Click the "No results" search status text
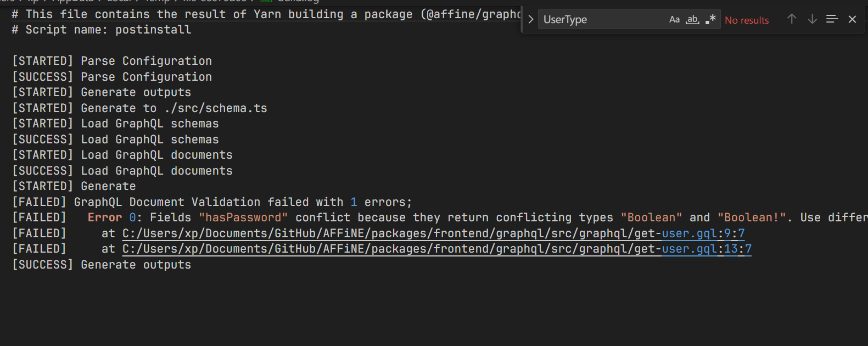The image size is (868, 346). [747, 20]
